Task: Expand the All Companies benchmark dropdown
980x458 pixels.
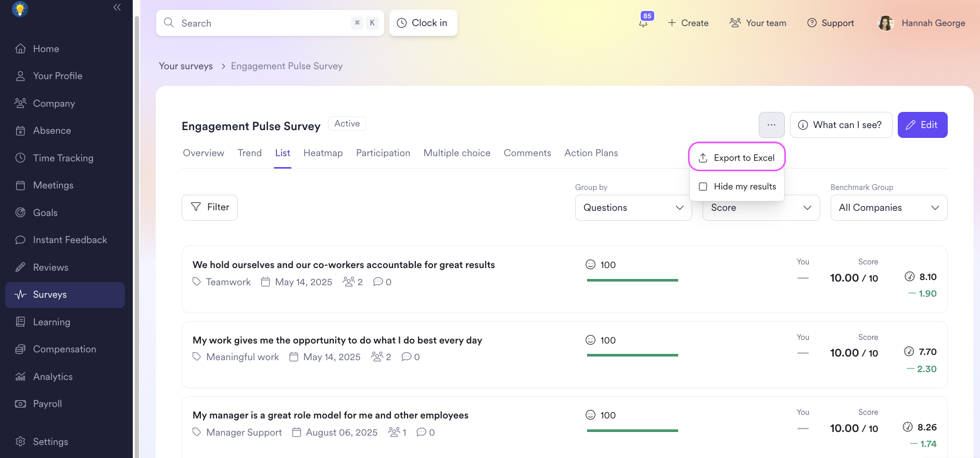Action: [x=889, y=208]
